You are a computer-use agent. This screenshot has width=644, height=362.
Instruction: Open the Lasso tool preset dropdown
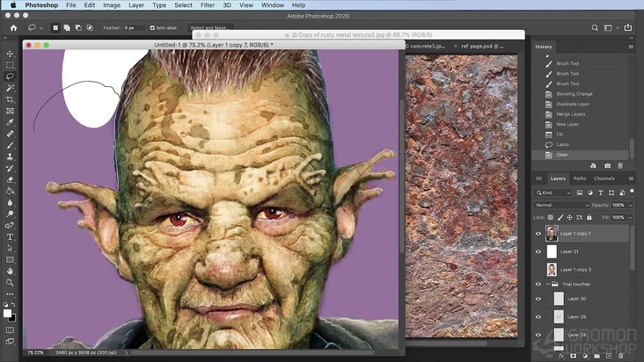pyautogui.click(x=41, y=28)
